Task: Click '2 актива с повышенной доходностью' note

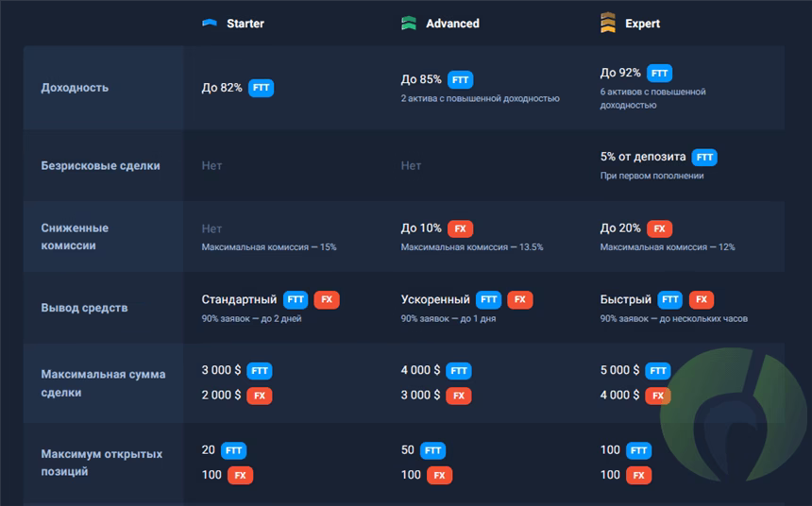Action: coord(480,98)
